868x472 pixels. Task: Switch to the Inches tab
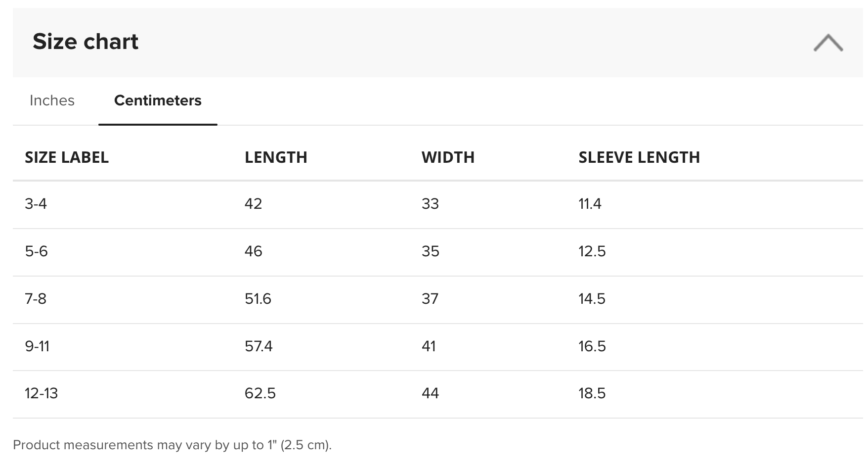[52, 100]
